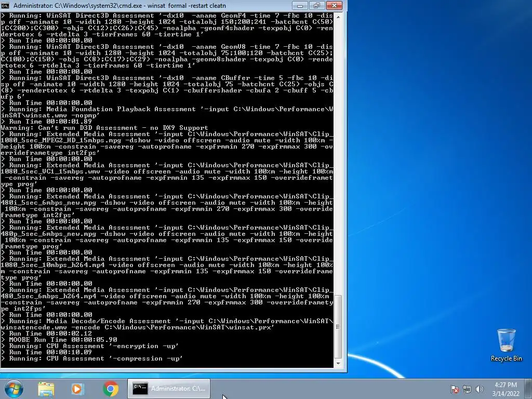Launch Windows Media Player from taskbar
This screenshot has height=399, width=532.
(77, 389)
